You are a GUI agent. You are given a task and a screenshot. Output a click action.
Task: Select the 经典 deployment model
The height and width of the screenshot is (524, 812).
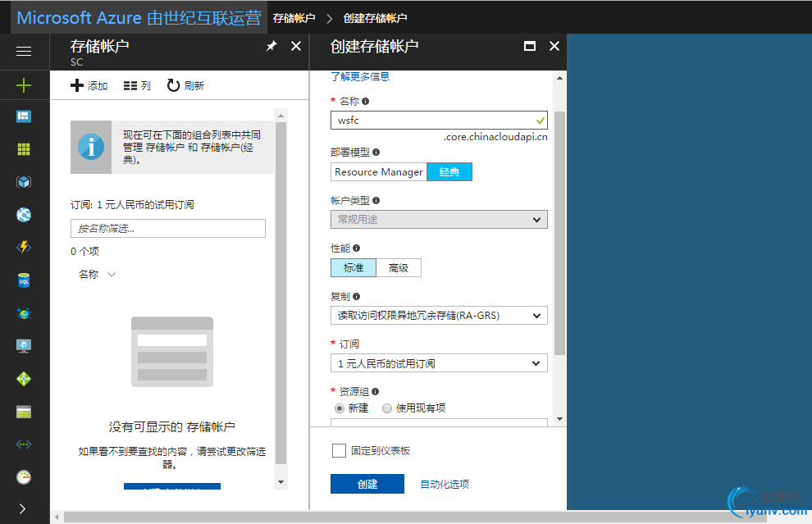[449, 172]
